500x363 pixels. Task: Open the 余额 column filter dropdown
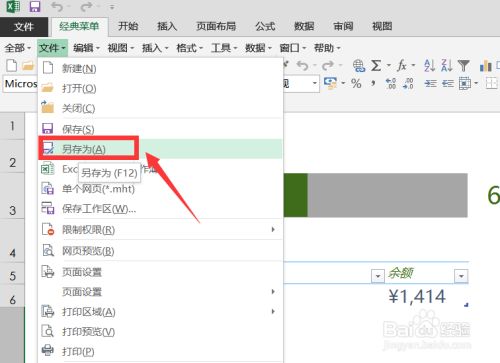pyautogui.click(x=462, y=276)
